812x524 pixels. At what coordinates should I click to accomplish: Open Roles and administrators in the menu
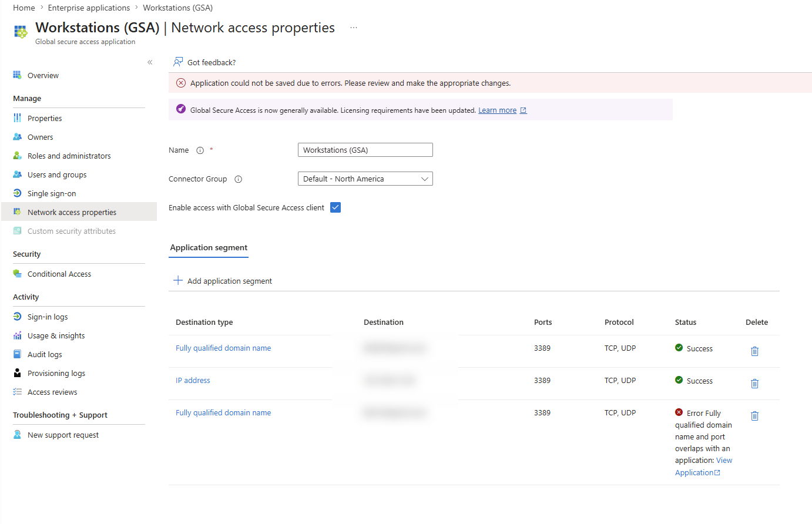pos(69,156)
